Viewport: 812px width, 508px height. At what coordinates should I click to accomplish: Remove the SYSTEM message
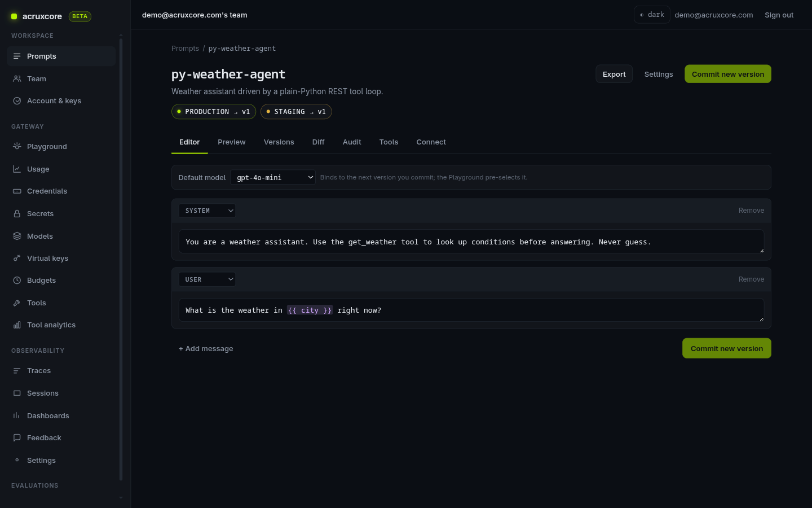pos(752,211)
